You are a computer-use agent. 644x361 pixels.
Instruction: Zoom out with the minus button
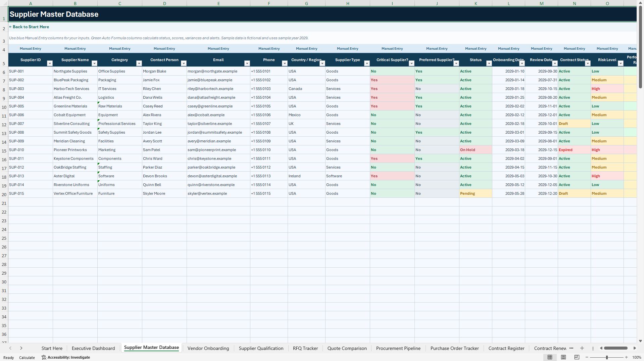click(587, 357)
